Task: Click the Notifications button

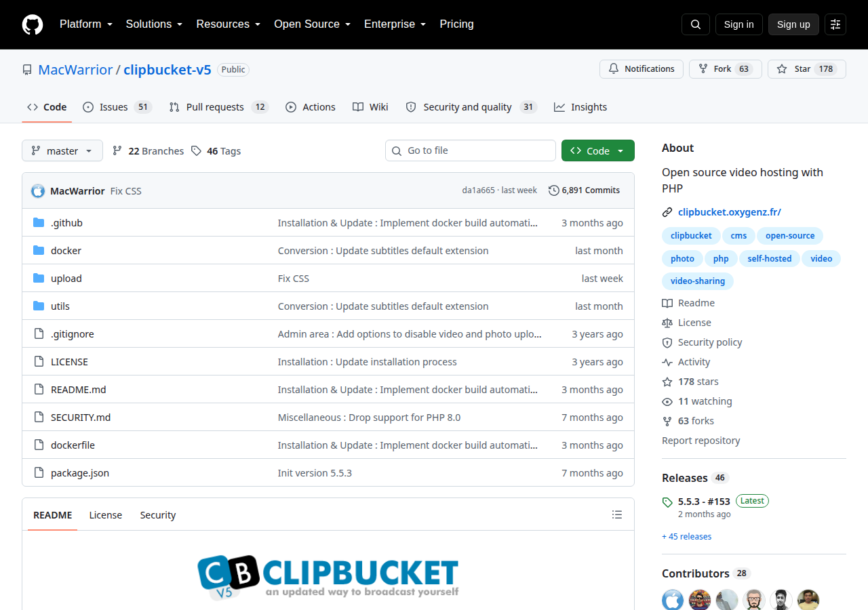Action: tap(642, 69)
